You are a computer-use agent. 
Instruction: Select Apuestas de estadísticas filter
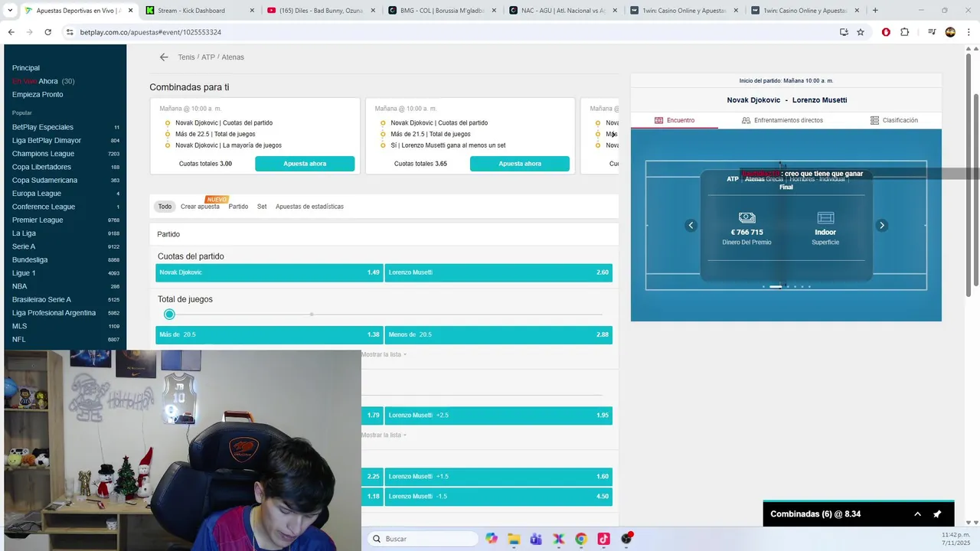(309, 207)
